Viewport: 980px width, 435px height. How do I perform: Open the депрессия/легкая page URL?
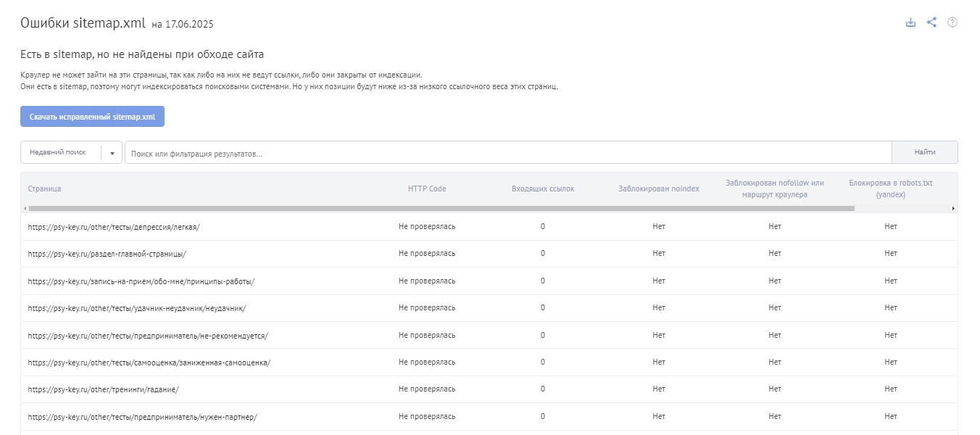coord(114,227)
